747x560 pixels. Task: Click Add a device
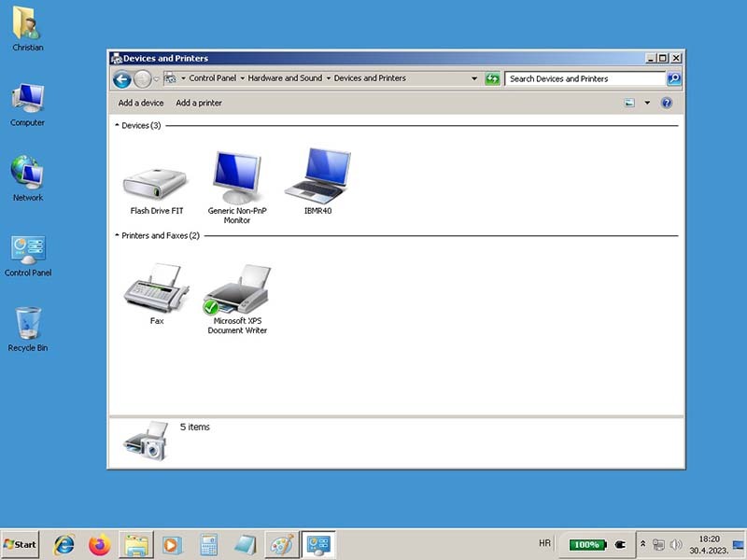[x=141, y=103]
